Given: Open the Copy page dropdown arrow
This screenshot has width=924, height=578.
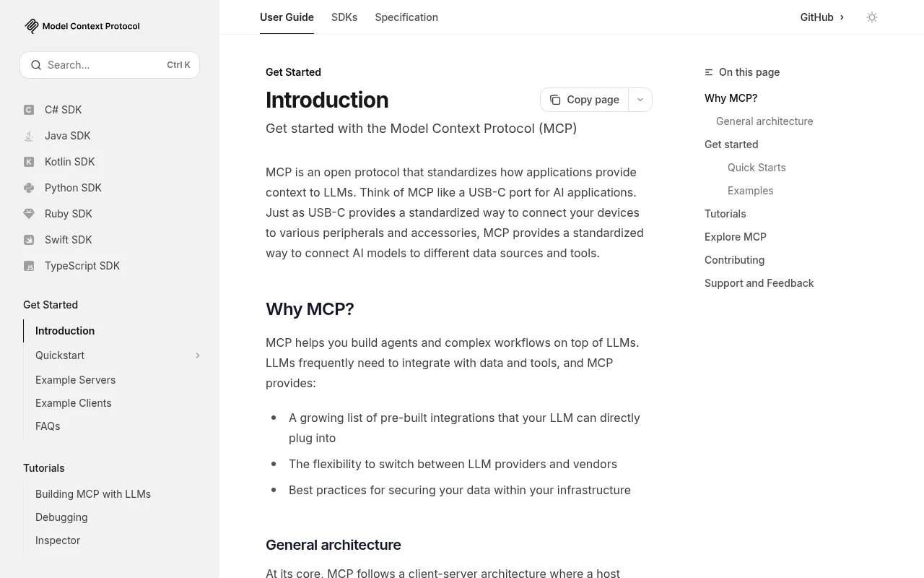Looking at the screenshot, I should click(x=640, y=100).
